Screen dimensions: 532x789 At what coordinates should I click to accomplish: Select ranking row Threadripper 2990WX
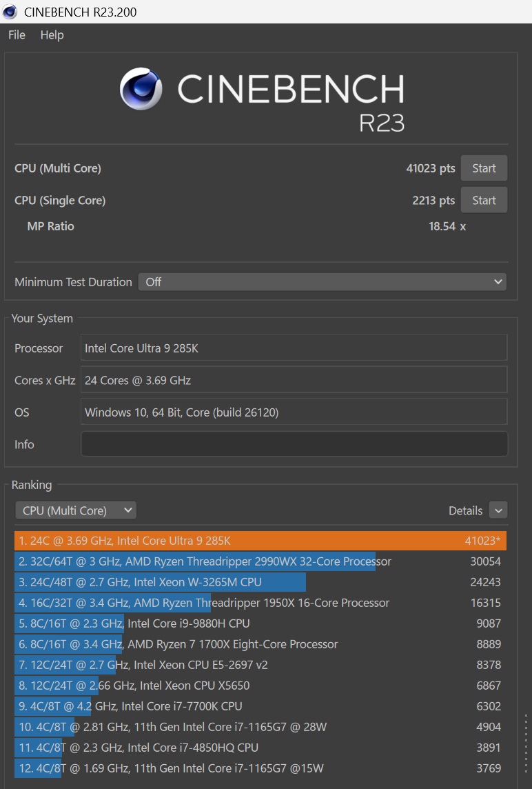[x=260, y=561]
